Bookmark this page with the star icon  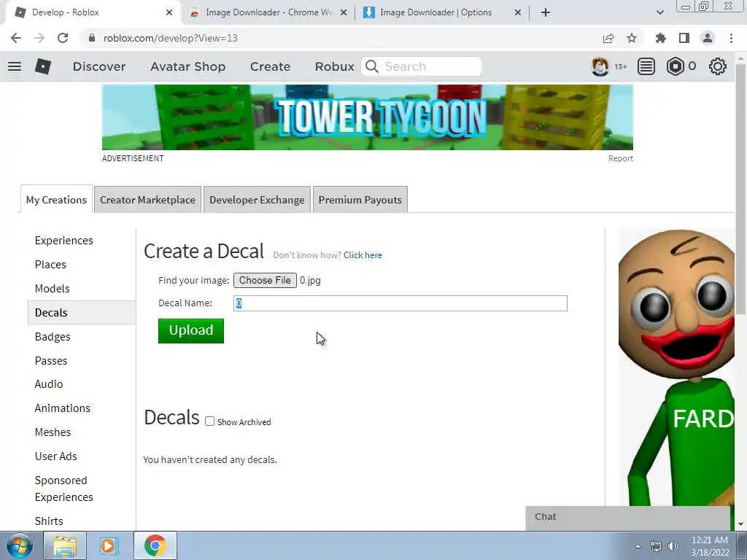coord(632,38)
